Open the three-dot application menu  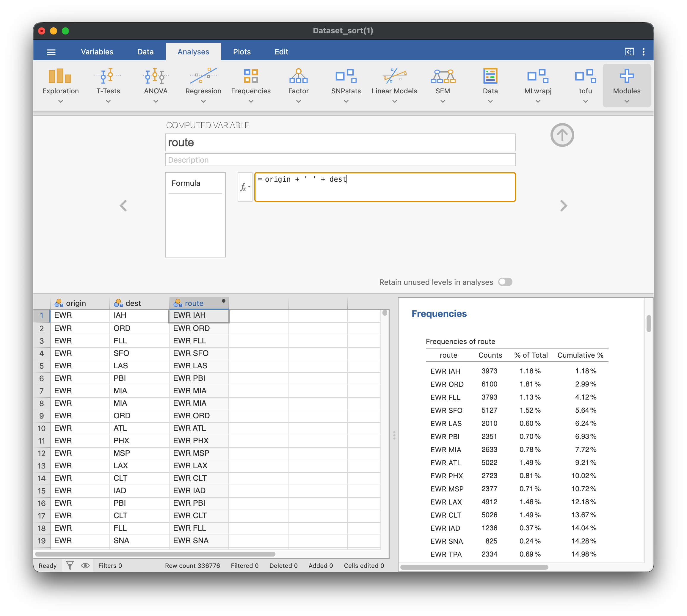(643, 51)
